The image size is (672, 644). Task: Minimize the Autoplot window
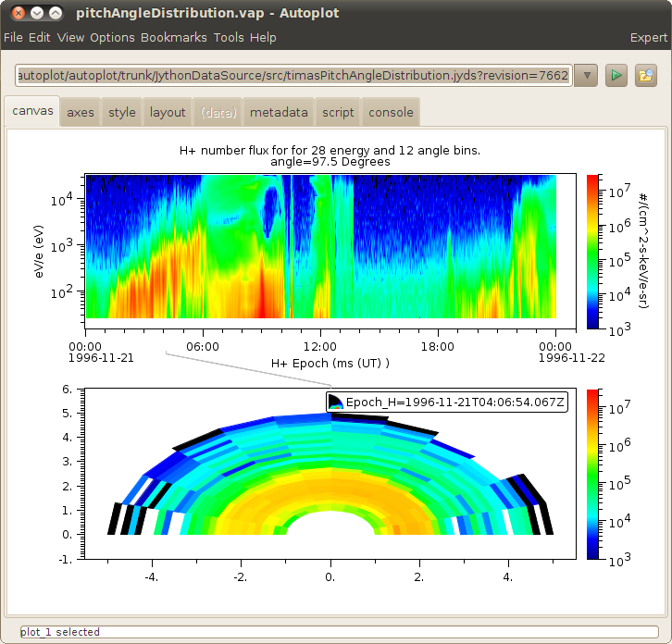click(x=36, y=13)
